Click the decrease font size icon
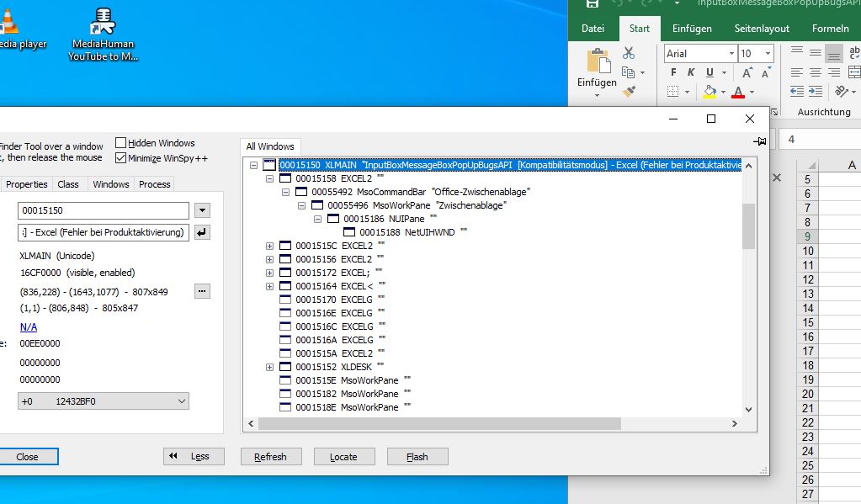 point(765,72)
